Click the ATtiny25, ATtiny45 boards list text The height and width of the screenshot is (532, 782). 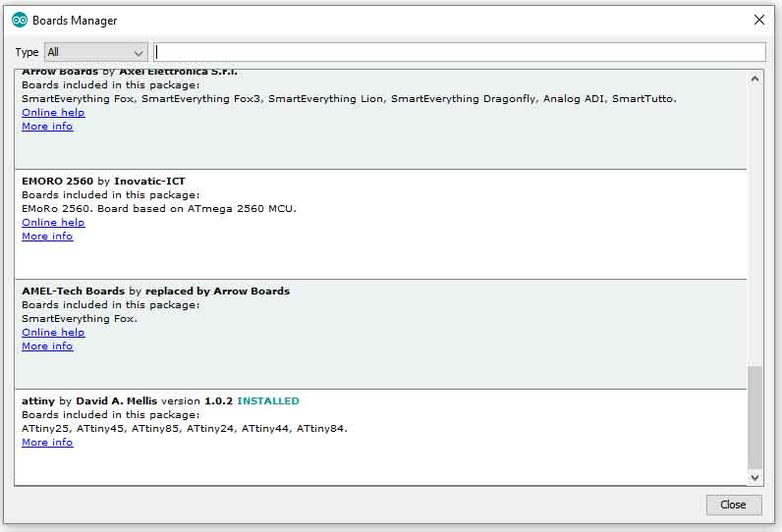click(185, 428)
